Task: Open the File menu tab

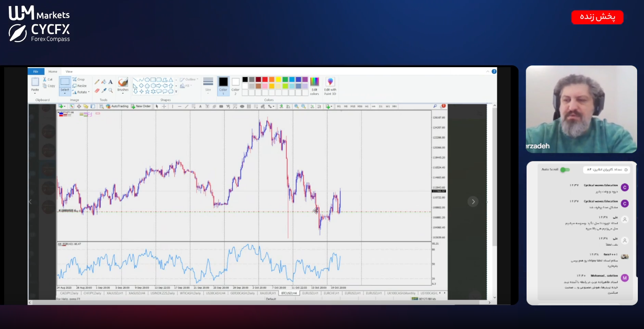Action: coord(36,72)
